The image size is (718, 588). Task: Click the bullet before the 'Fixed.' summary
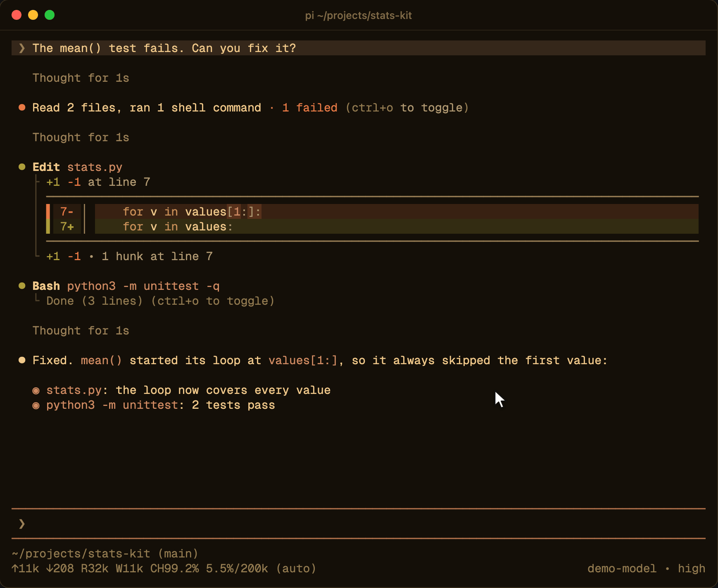point(22,360)
